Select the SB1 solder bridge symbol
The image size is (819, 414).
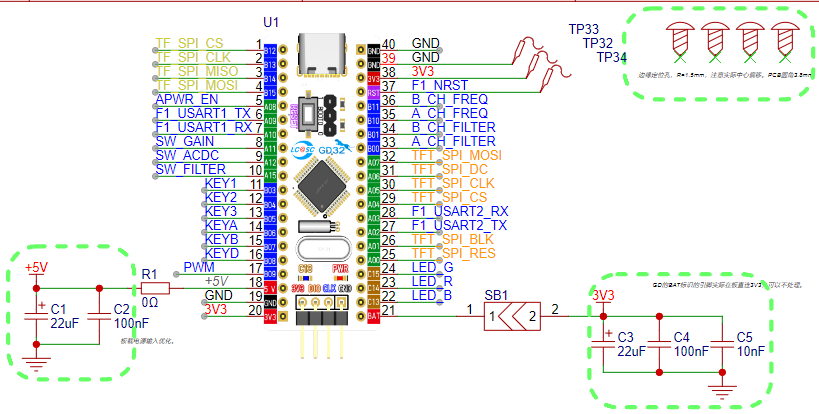coord(512,316)
